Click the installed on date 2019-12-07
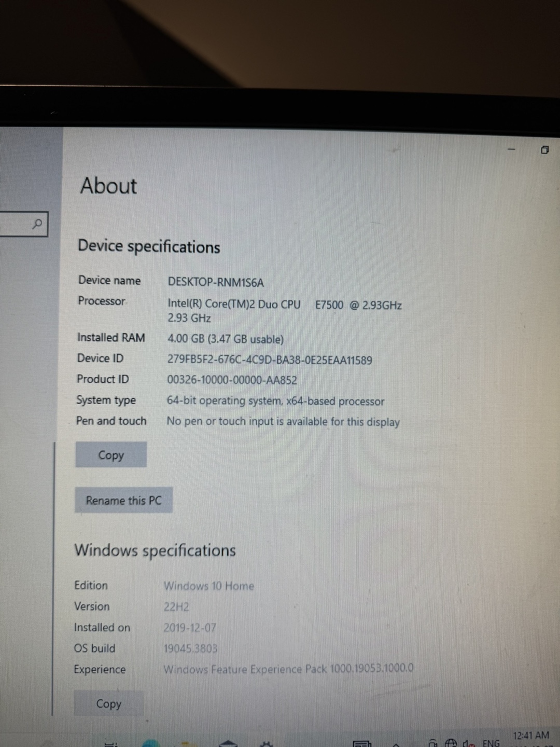 [x=190, y=628]
